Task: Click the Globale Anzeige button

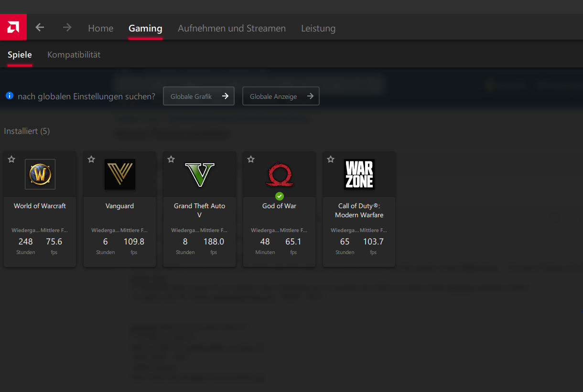Action: pyautogui.click(x=281, y=96)
